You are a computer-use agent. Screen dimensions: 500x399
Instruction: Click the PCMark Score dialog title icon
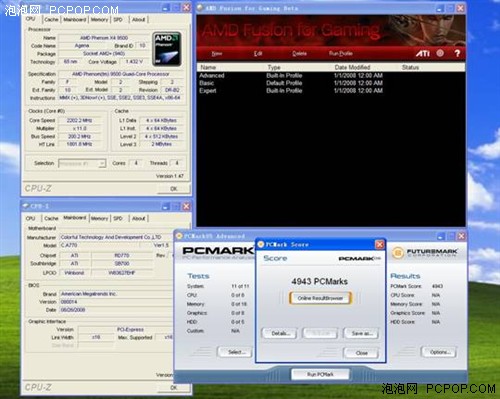pos(261,245)
